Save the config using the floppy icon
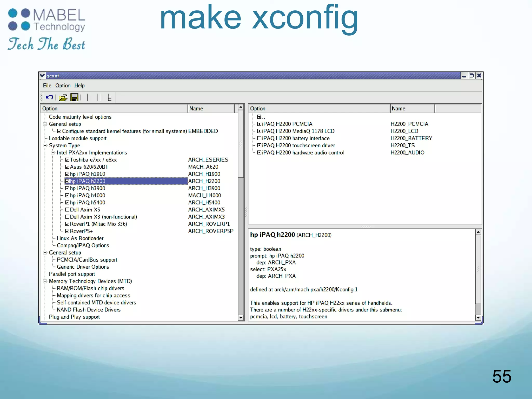Viewport: 532px width, 399px height. click(x=75, y=97)
